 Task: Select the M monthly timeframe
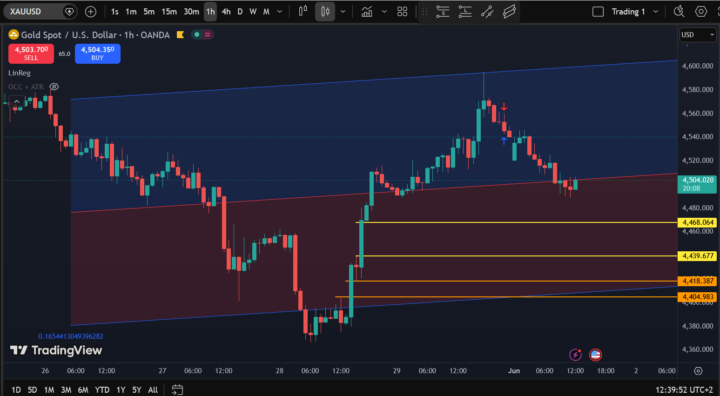click(266, 12)
